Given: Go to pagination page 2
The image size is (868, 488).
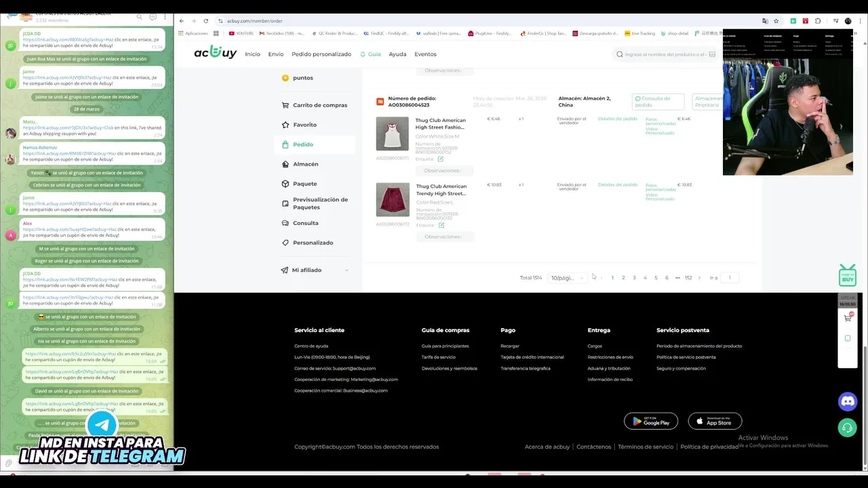Looking at the screenshot, I should pos(623,278).
